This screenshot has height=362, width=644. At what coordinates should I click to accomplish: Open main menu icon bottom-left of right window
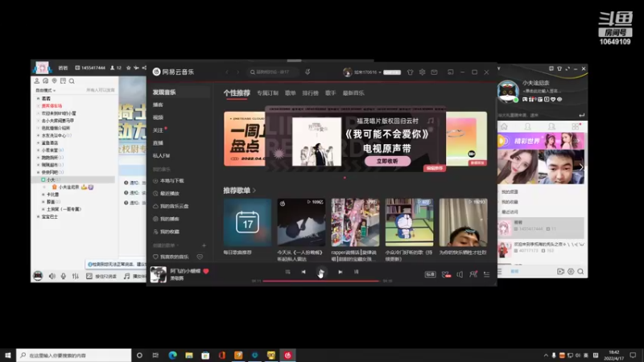[x=500, y=271]
